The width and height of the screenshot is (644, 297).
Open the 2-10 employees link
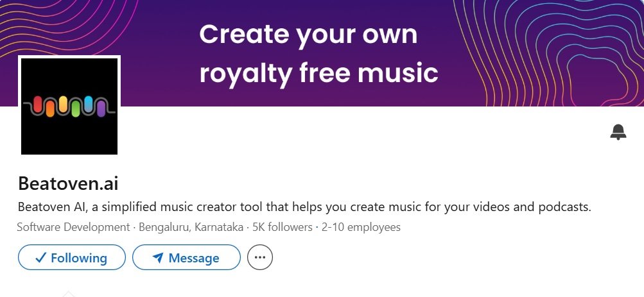(361, 227)
